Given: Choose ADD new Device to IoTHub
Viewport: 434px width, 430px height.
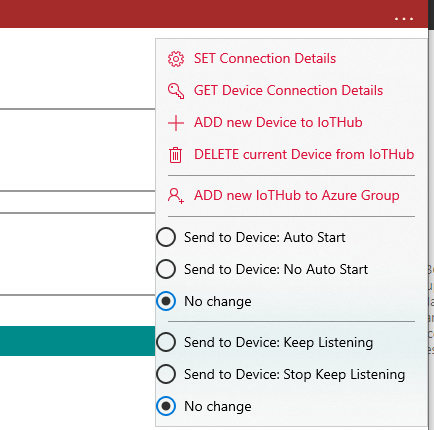Looking at the screenshot, I should pos(278,123).
